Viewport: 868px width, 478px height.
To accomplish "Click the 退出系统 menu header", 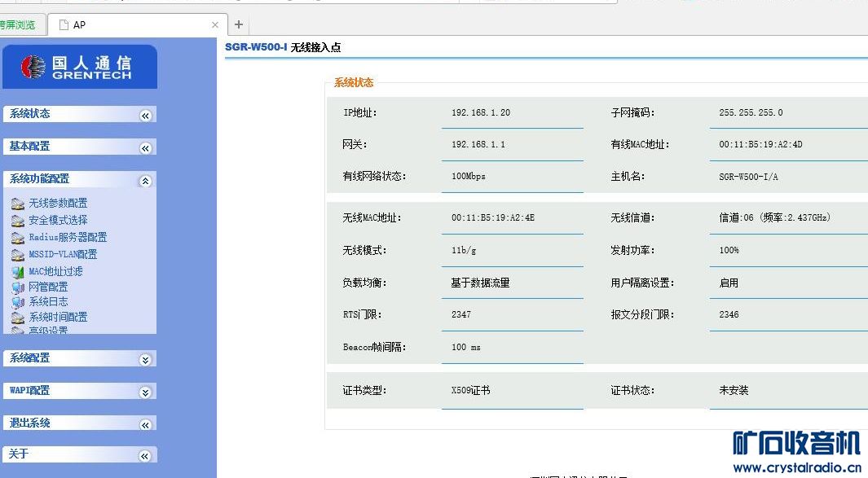I will pyautogui.click(x=80, y=423).
